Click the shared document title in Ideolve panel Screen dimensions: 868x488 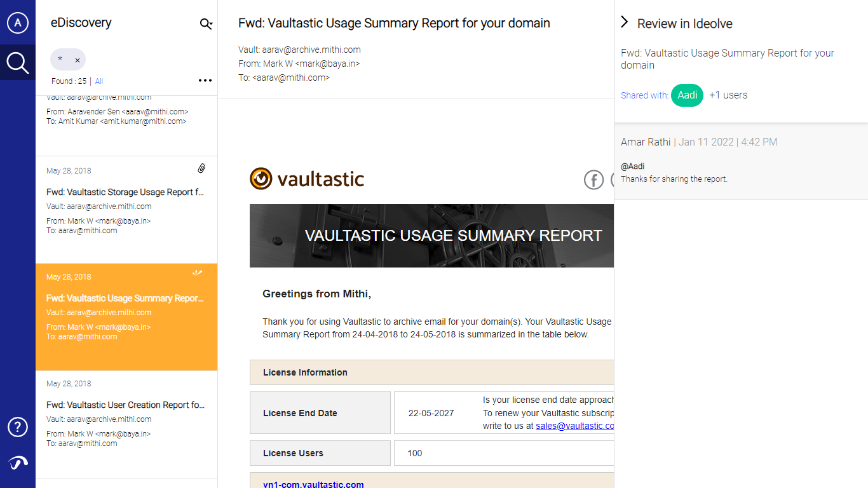coord(728,59)
